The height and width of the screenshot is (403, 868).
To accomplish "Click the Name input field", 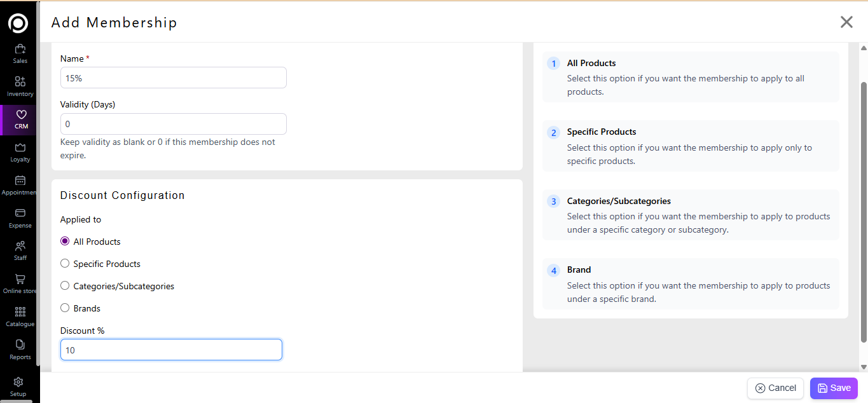I will coord(173,78).
